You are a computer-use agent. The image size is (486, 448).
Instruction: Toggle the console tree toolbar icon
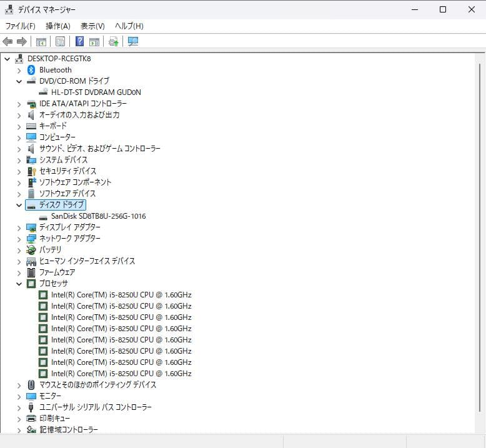[x=41, y=41]
